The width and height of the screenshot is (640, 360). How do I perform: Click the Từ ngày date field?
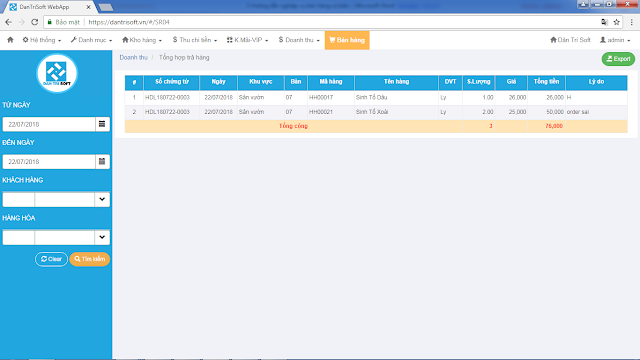coord(49,124)
